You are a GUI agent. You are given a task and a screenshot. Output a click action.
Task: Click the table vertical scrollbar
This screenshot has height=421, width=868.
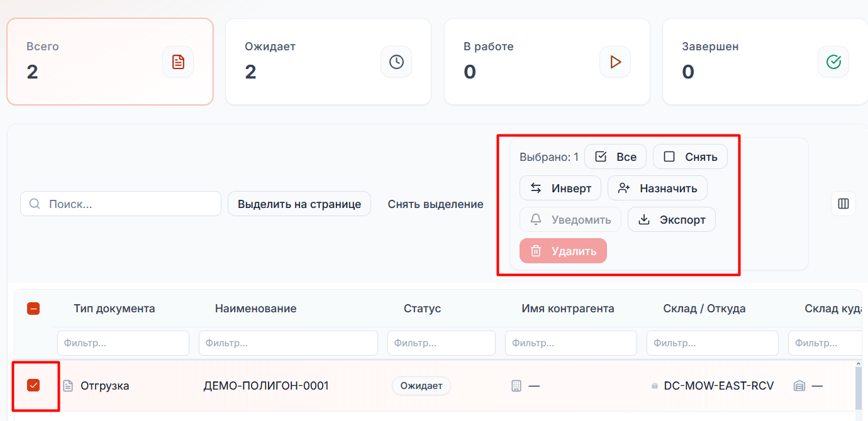858,390
